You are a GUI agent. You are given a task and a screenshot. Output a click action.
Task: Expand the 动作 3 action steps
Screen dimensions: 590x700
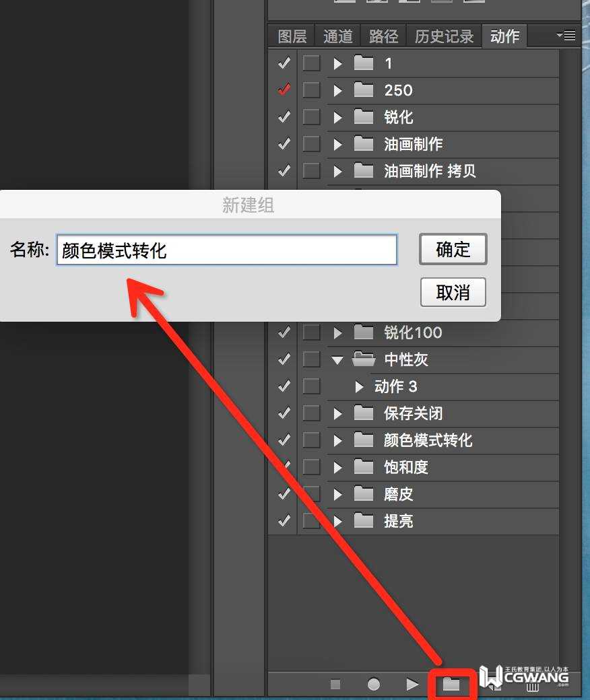[359, 386]
